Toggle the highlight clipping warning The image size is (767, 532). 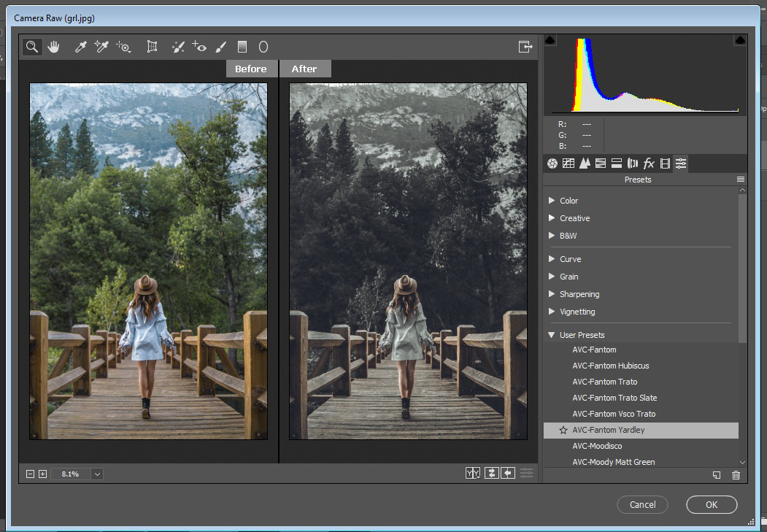[740, 40]
